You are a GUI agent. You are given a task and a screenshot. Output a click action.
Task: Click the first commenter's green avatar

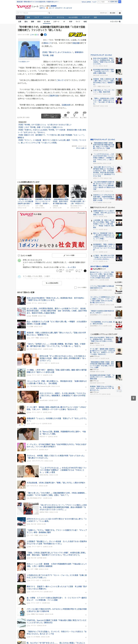point(19,260)
